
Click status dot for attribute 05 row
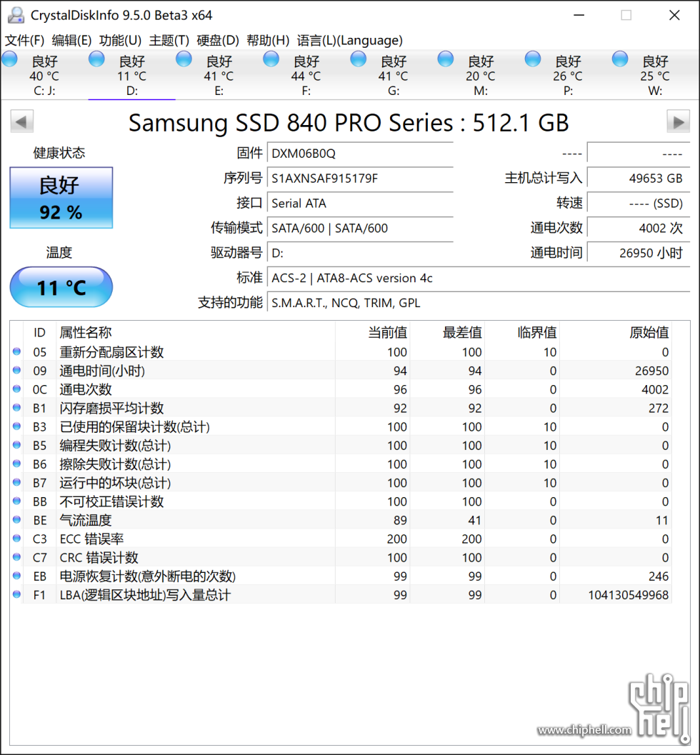click(x=17, y=351)
